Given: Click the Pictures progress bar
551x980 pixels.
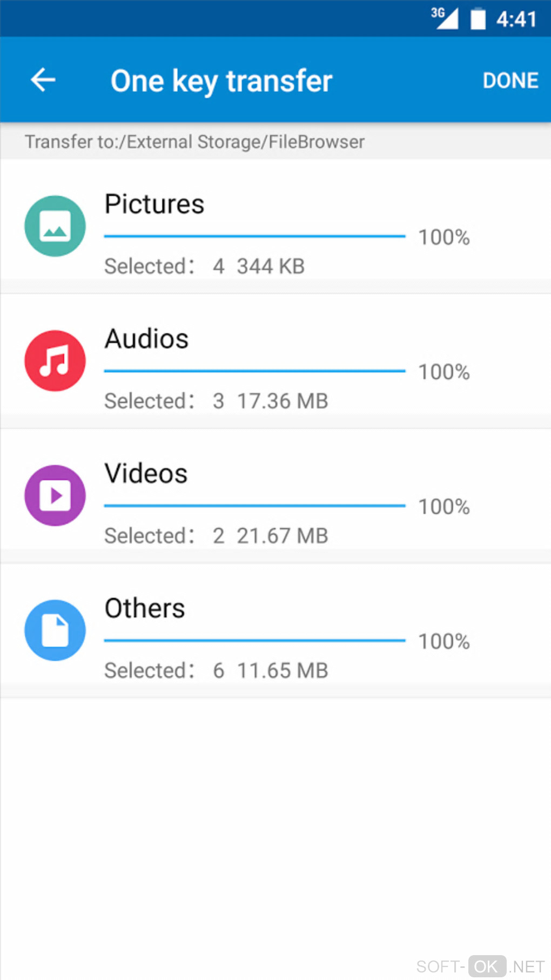Looking at the screenshot, I should point(254,236).
